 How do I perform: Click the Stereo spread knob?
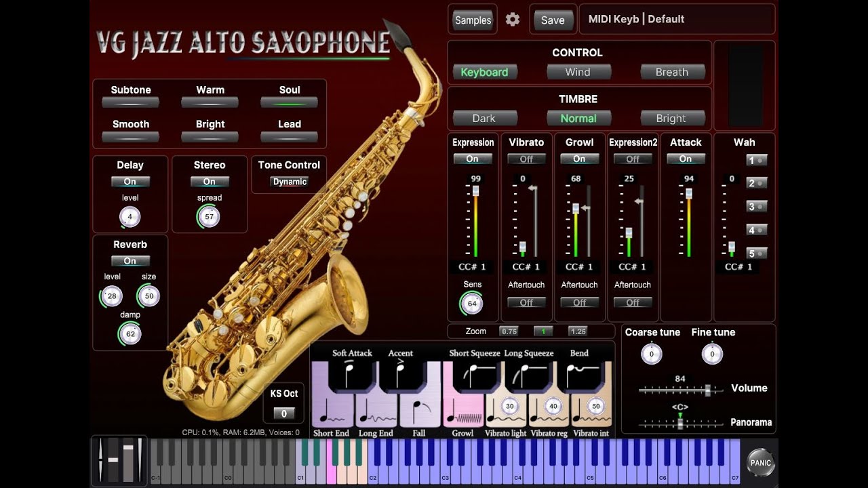(209, 217)
